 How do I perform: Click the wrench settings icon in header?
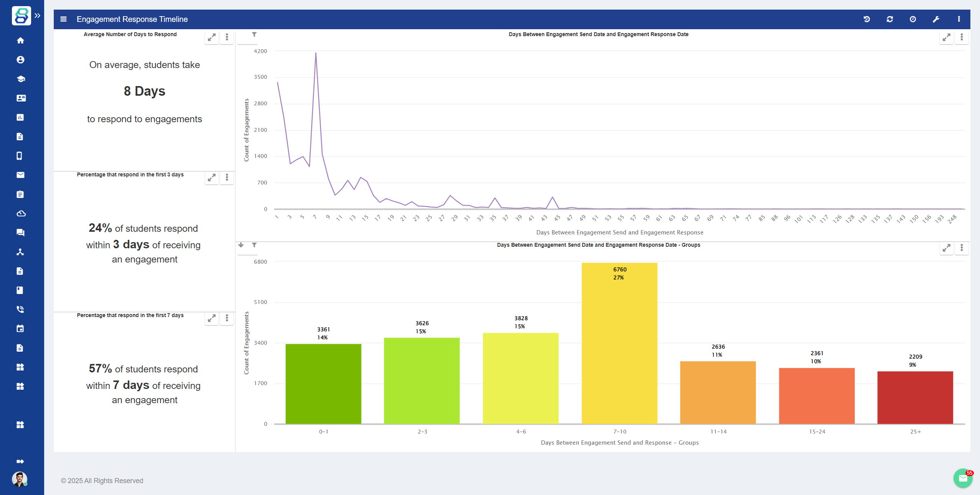[x=936, y=19]
